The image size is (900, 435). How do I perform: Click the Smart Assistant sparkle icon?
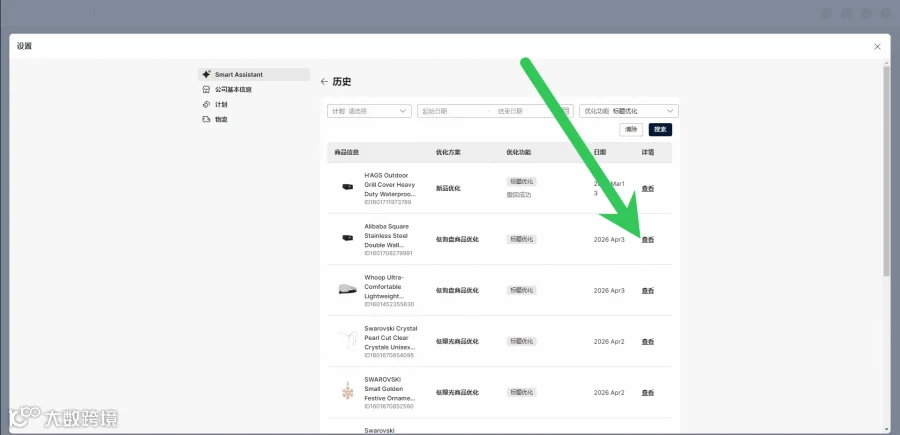(207, 75)
